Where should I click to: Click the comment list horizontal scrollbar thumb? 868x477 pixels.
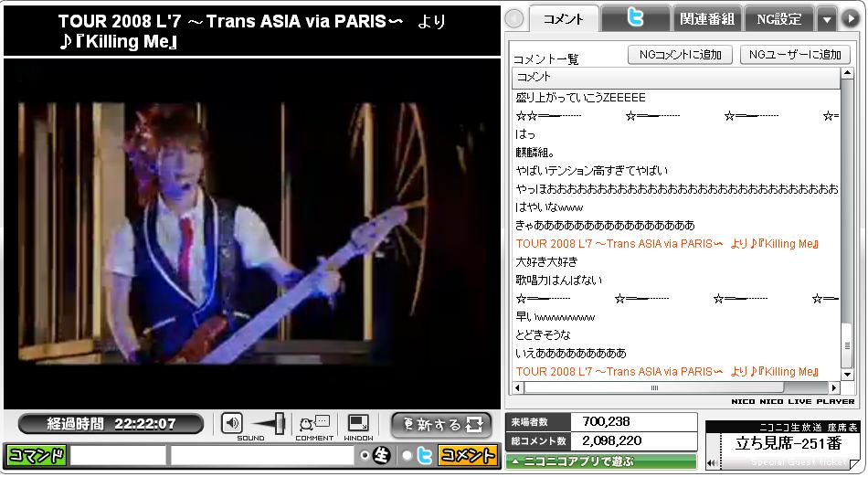coord(654,388)
